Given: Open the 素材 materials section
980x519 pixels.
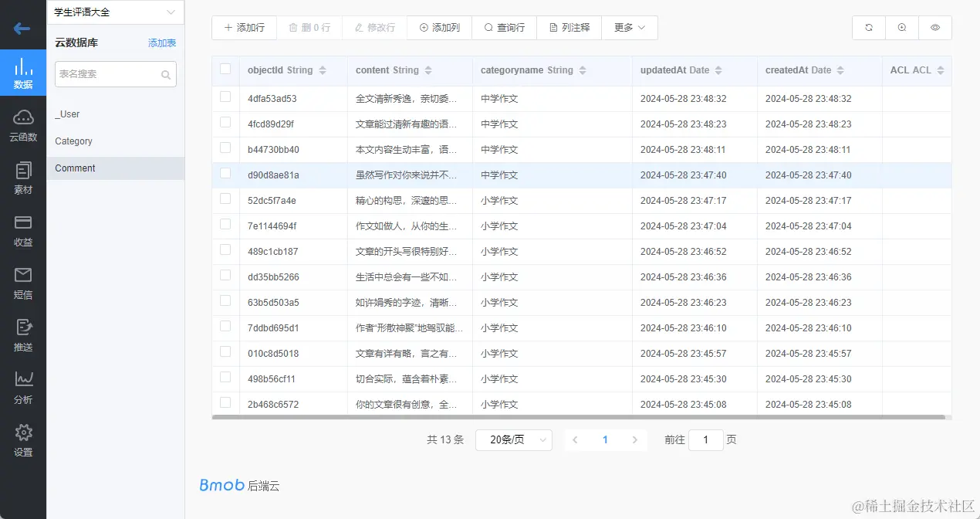Looking at the screenshot, I should (x=23, y=178).
